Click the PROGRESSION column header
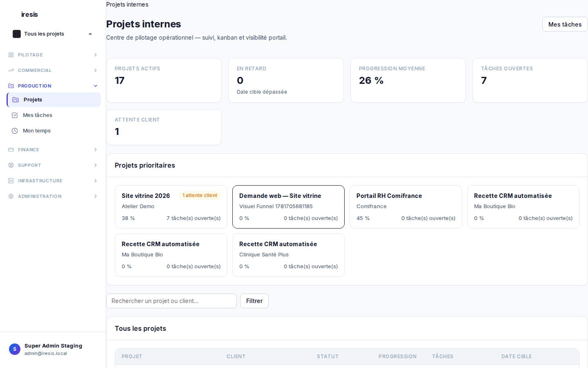 click(x=397, y=357)
